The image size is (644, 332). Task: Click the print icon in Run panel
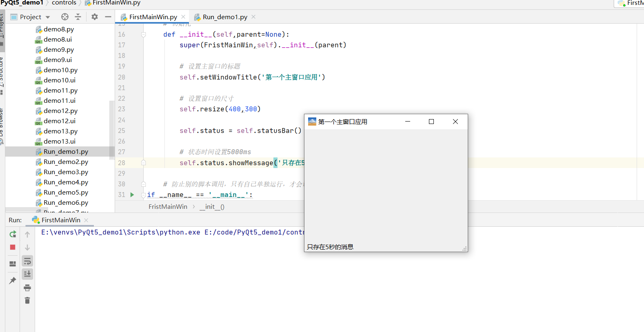(x=27, y=288)
